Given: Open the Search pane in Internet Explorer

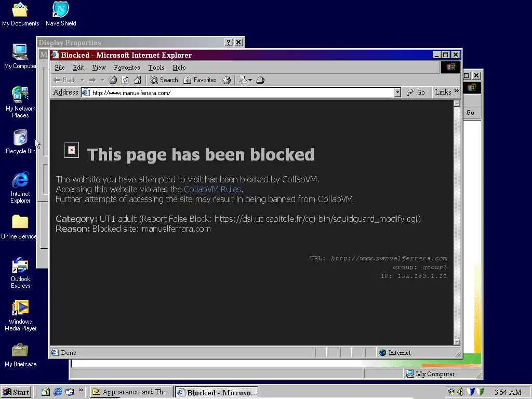Looking at the screenshot, I should tap(164, 80).
